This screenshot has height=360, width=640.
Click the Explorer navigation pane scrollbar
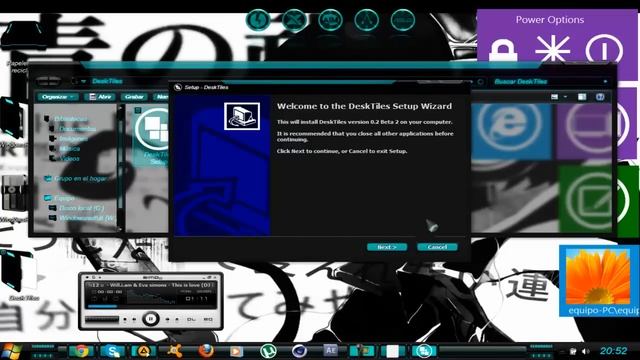pos(120,167)
